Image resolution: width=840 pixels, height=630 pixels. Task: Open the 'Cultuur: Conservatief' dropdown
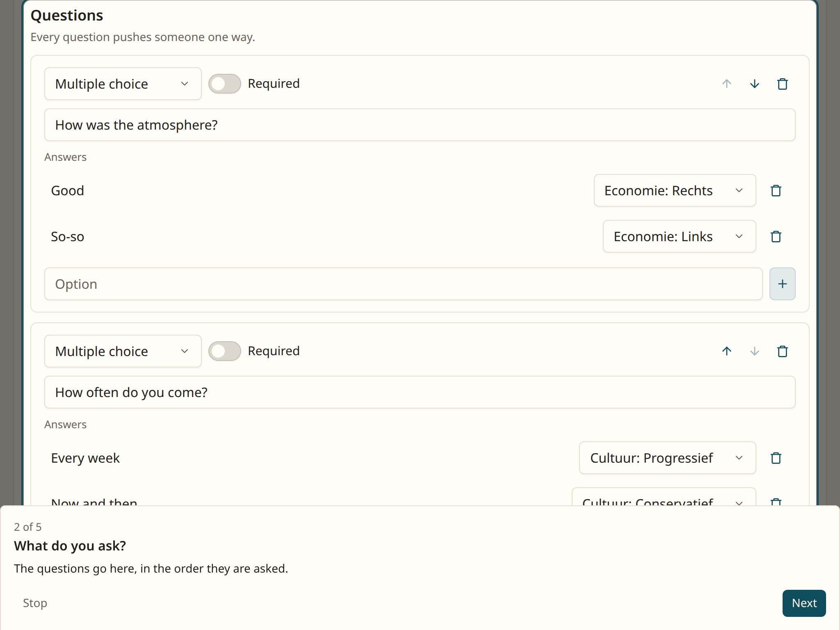click(x=664, y=497)
